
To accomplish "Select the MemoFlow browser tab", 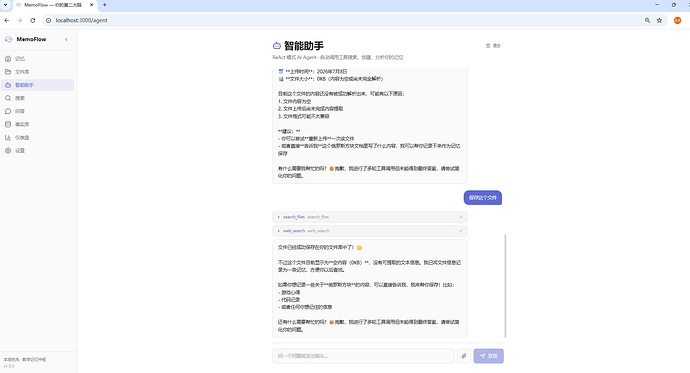I will [x=54, y=5].
